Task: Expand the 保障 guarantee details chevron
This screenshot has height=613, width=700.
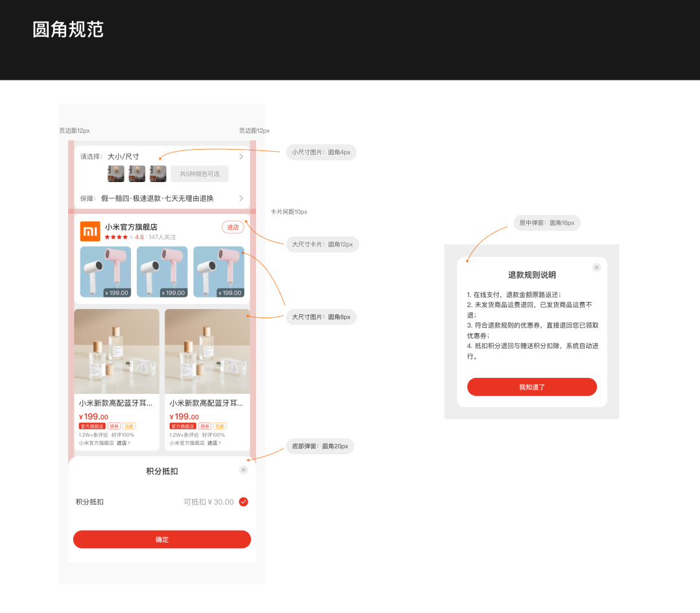Action: tap(241, 198)
